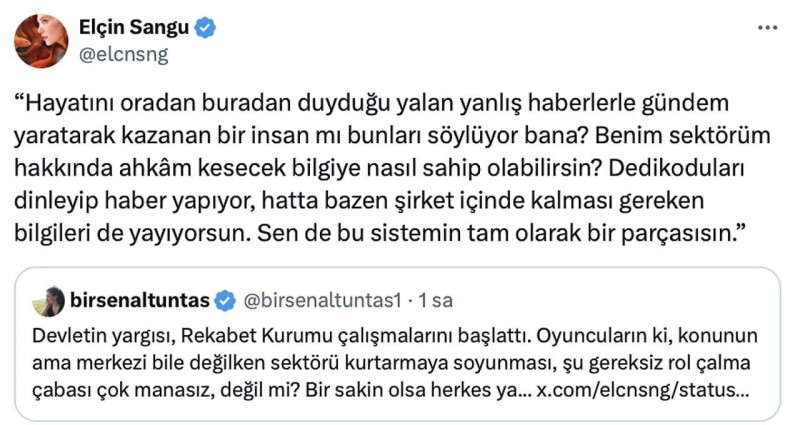Screen dimensions: 800x425
Task: Open birsenaltuntas's small avatar in quoted tweet
Action: [48, 299]
